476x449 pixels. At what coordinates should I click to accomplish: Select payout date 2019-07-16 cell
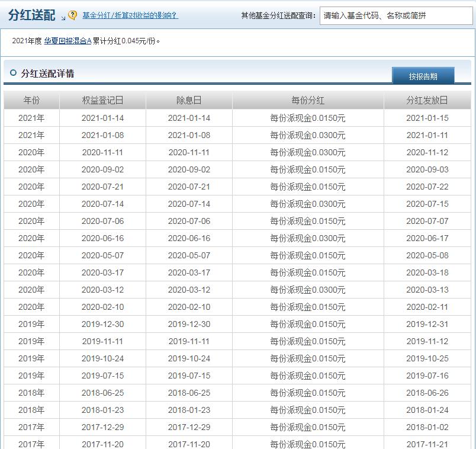coord(427,376)
